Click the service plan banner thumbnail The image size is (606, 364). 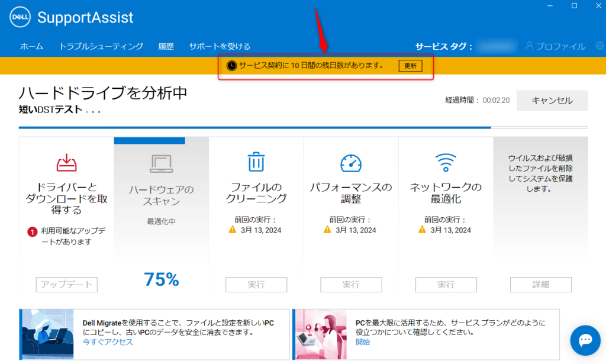[321, 334]
